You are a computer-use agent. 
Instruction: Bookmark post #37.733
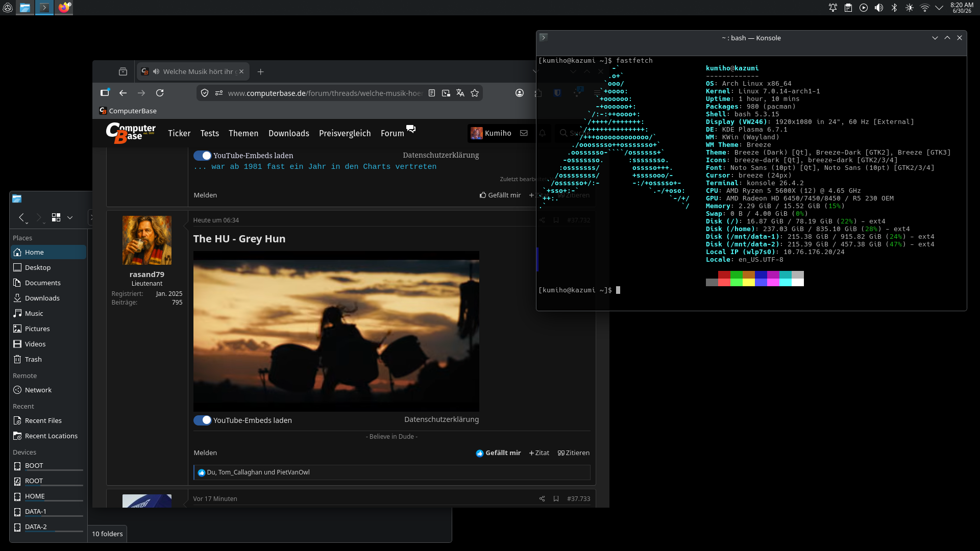(556, 499)
